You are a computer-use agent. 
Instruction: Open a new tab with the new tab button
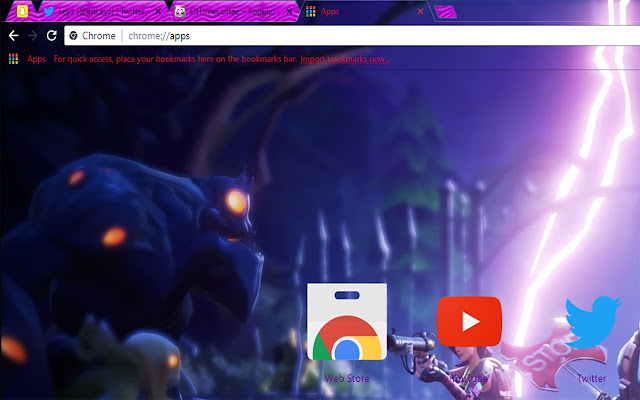pyautogui.click(x=446, y=12)
